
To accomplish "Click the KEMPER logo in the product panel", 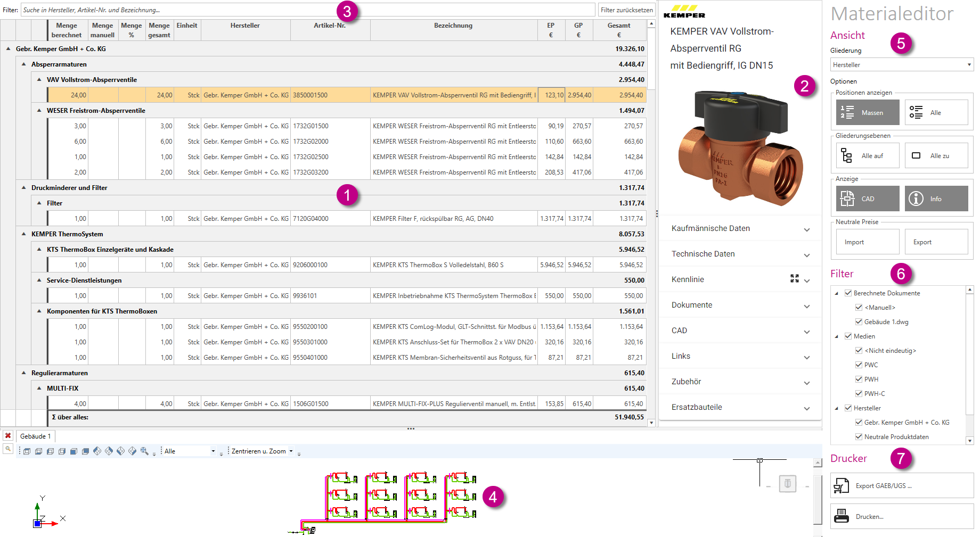I will 684,12.
